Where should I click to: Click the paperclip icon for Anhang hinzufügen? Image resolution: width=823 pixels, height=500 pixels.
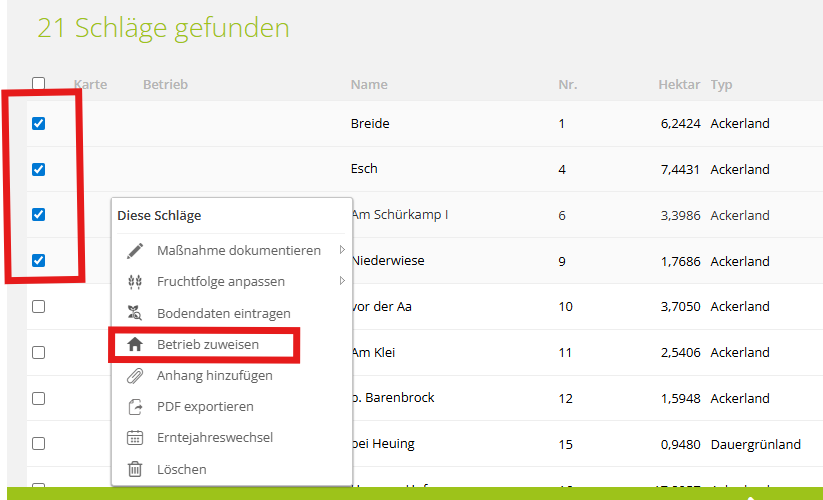click(135, 376)
